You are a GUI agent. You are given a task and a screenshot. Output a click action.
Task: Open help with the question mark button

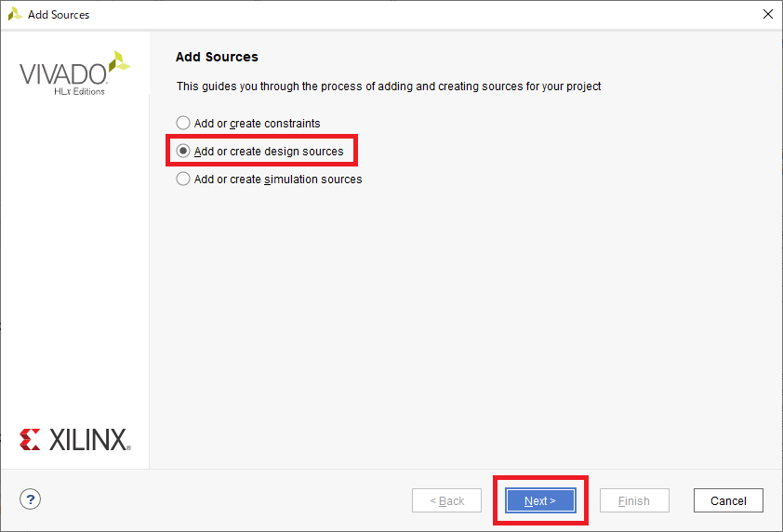(x=31, y=499)
